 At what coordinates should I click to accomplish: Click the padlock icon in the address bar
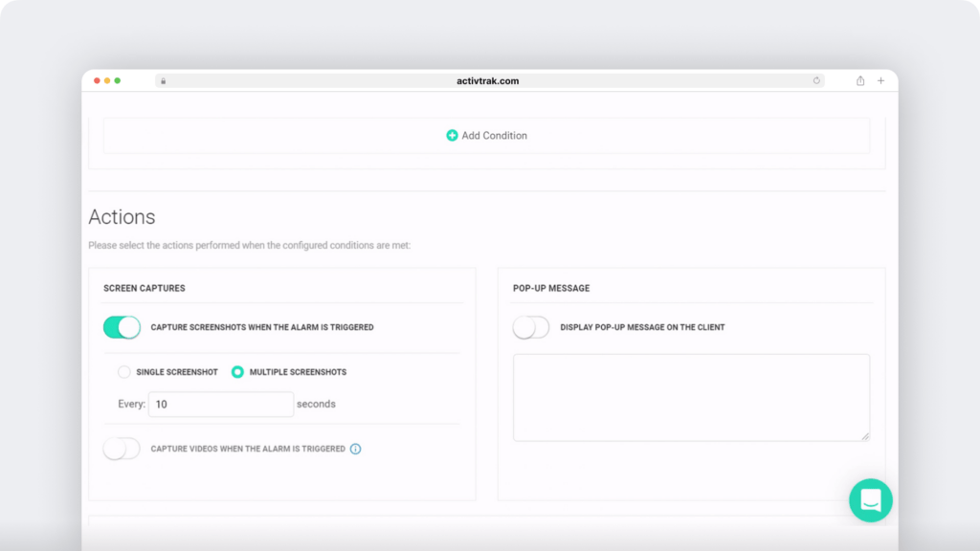163,80
